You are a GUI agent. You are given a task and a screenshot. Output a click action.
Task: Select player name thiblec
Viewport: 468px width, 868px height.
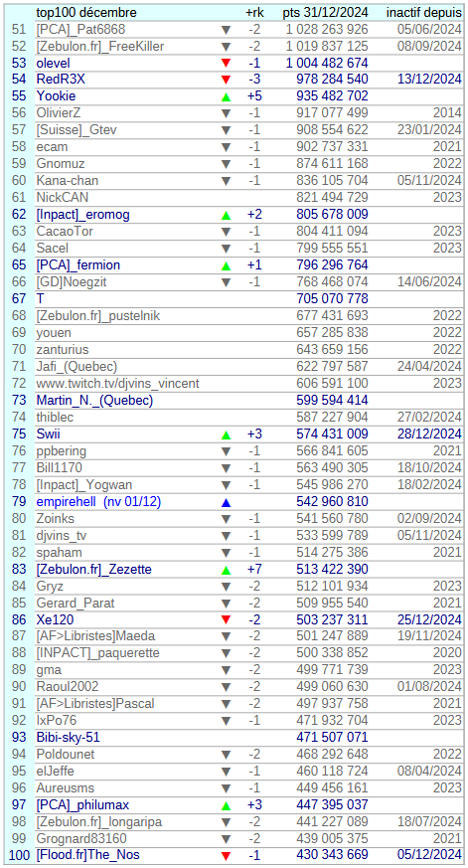(55, 418)
